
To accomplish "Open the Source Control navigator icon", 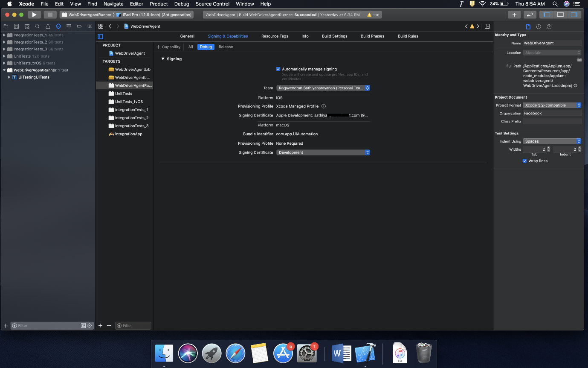I will pos(16,26).
